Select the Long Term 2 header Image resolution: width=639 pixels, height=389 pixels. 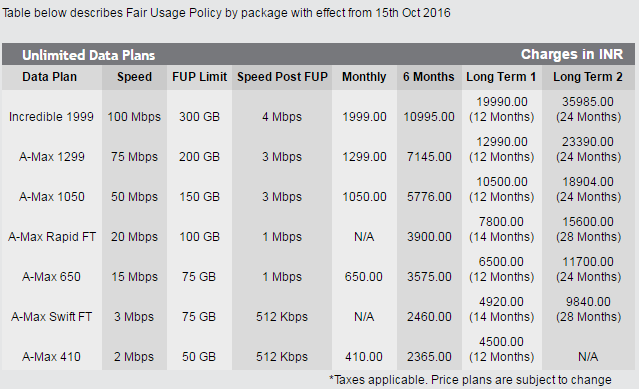588,77
